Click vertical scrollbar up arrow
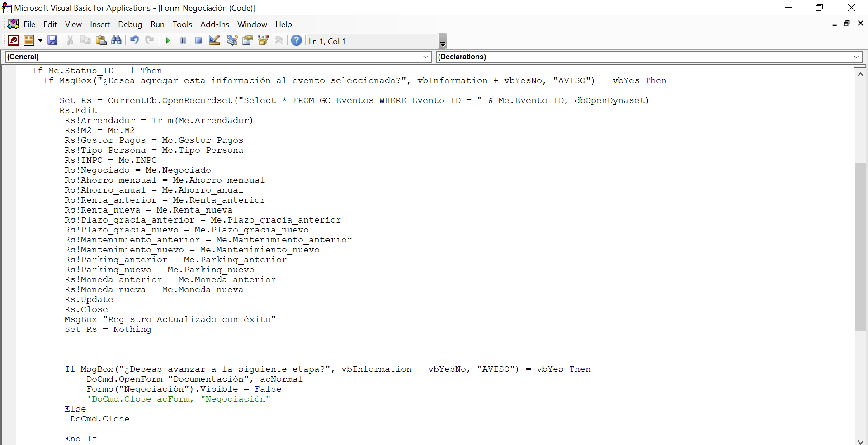 (x=860, y=74)
